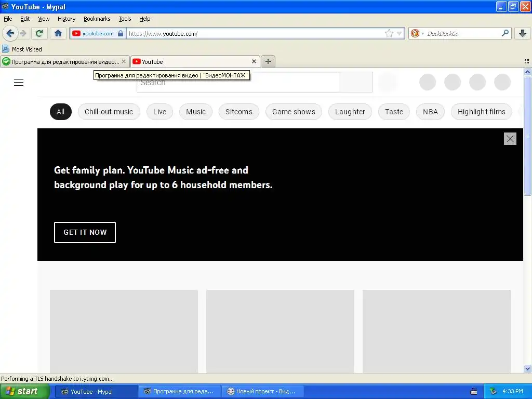
Task: Open the Edit menu
Action: click(x=25, y=19)
